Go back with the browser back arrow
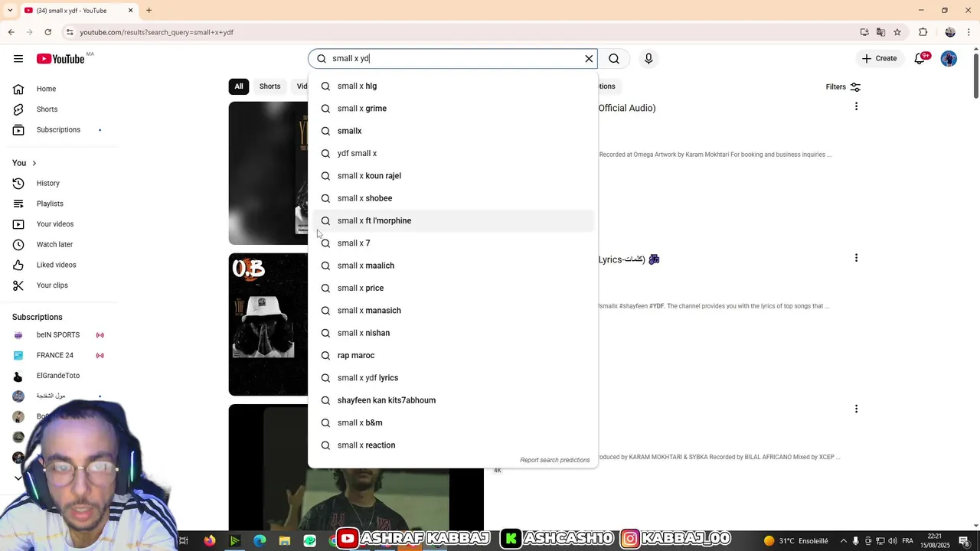Screen dimensions: 980x551 11,32
